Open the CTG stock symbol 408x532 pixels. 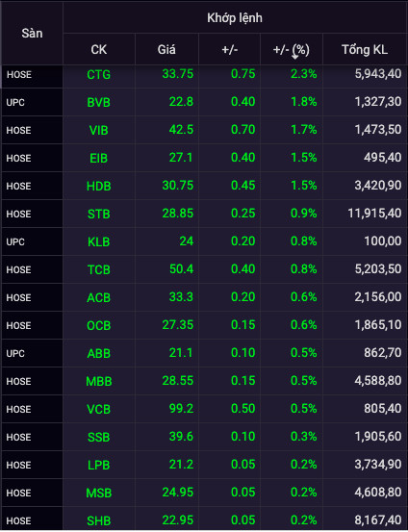(x=99, y=74)
